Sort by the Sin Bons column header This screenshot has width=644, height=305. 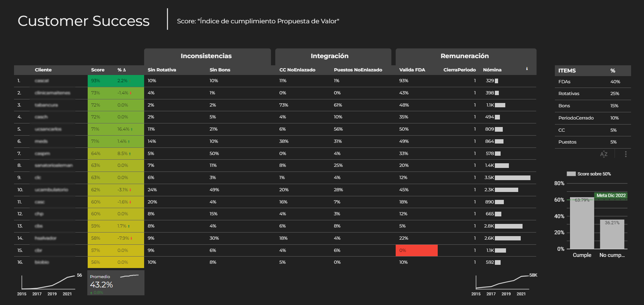click(220, 70)
